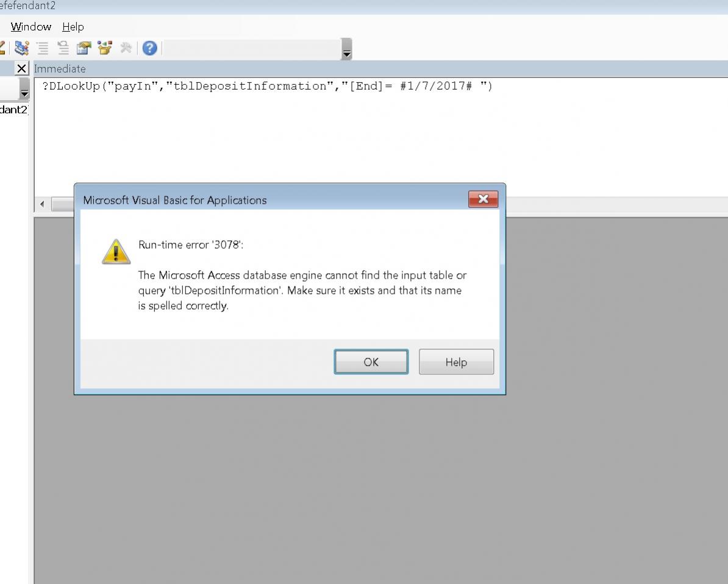Viewport: 728px width, 584px height.
Task: Close the error dialog with red X
Action: click(x=483, y=199)
